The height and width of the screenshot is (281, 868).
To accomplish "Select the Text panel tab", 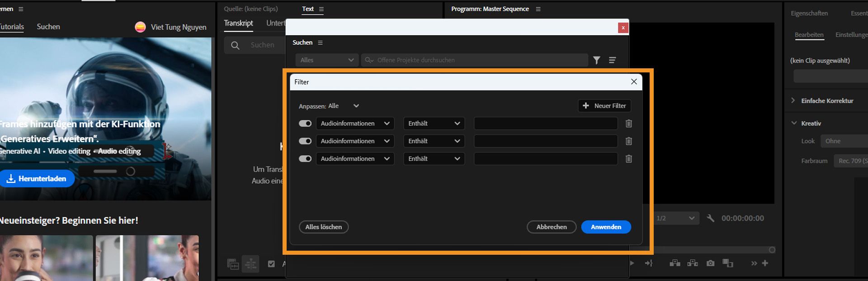I will pyautogui.click(x=308, y=9).
